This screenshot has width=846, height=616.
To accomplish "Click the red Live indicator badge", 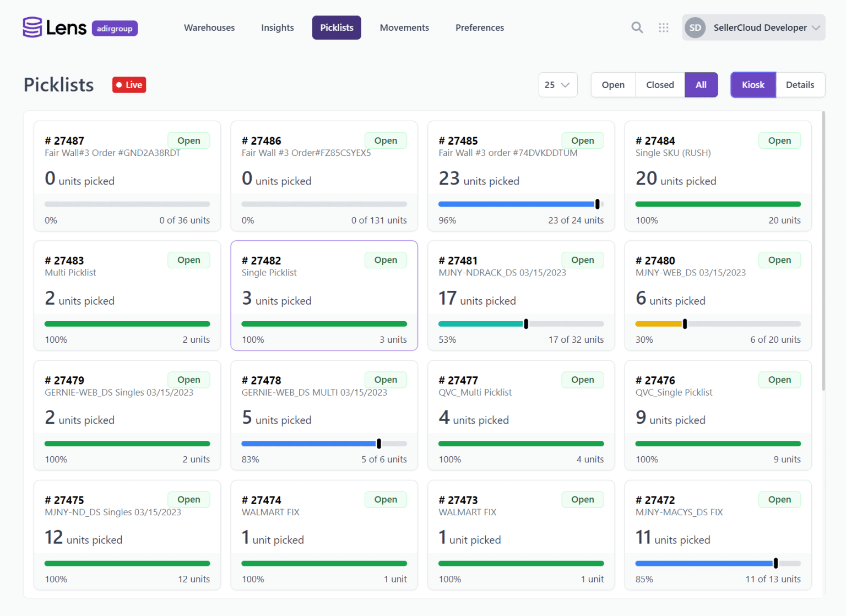I will pyautogui.click(x=129, y=85).
